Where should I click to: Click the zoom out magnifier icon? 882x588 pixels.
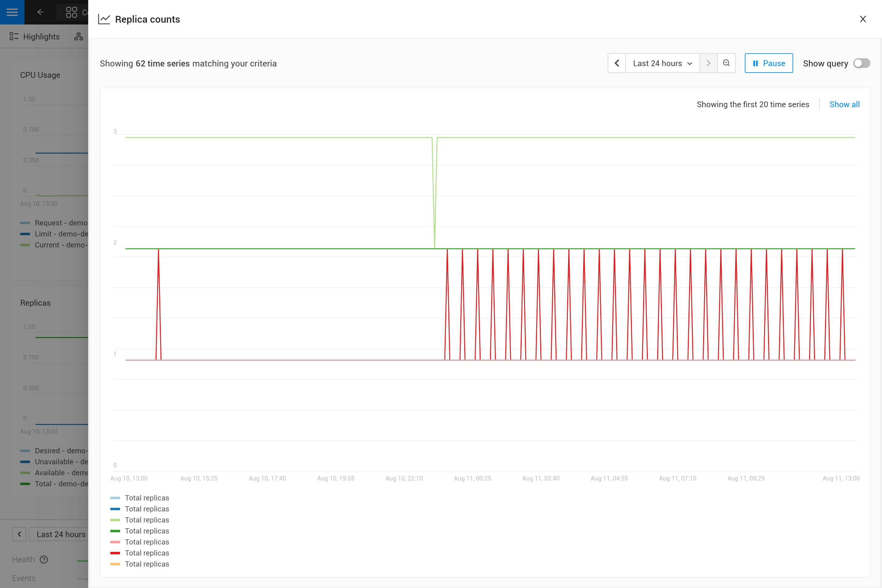[x=726, y=63]
